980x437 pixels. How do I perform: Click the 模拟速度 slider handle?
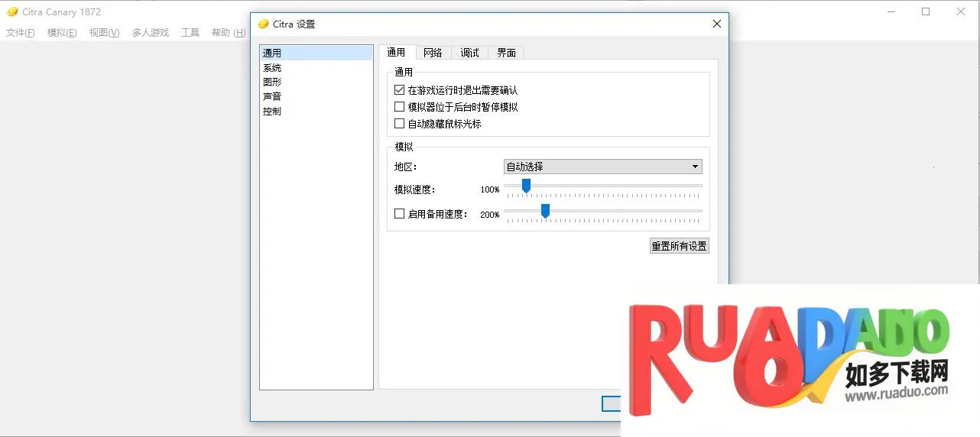[526, 186]
